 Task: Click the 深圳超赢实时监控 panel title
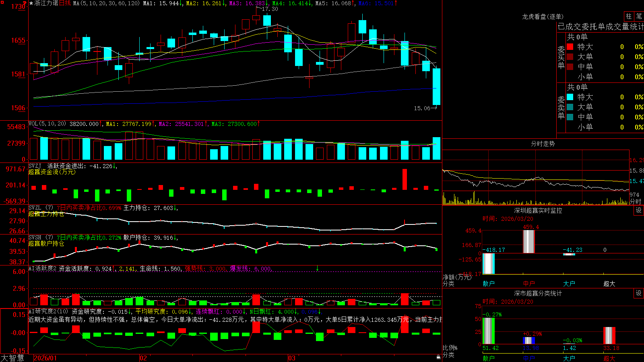point(538,210)
